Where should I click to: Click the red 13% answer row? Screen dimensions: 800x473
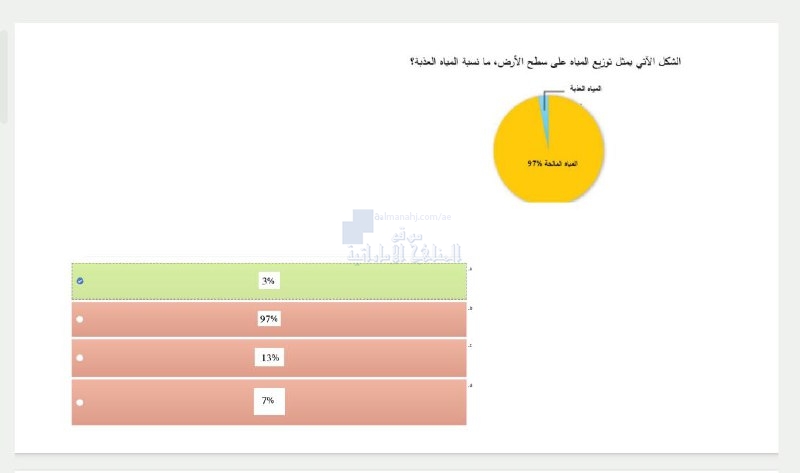point(269,358)
